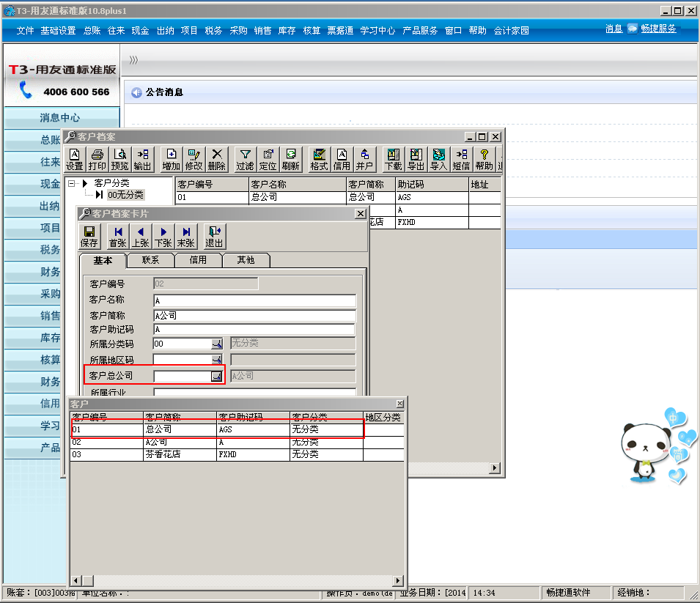Screen dimensions: 700x603
Task: Click the 短信 SMS icon
Action: 461,159
